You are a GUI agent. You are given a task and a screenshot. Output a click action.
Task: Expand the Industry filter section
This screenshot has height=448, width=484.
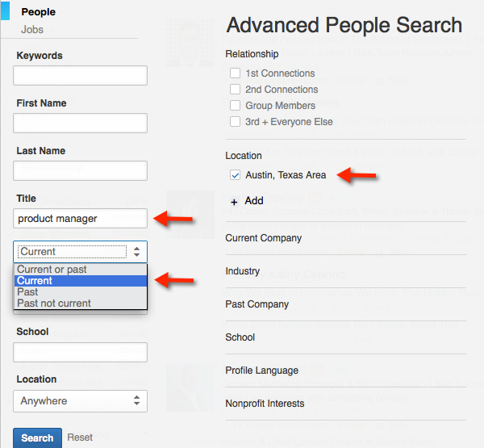coord(243,271)
